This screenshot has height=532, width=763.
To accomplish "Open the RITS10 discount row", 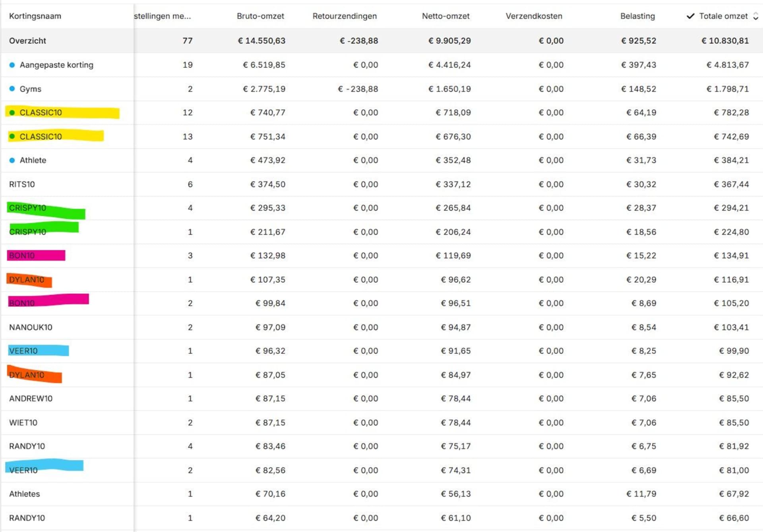I will click(x=22, y=184).
